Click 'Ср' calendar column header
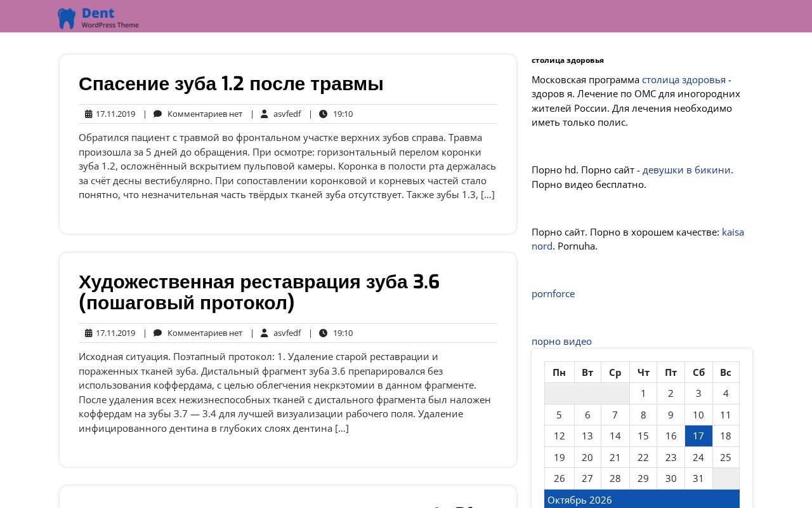Image resolution: width=812 pixels, height=508 pixels. pyautogui.click(x=615, y=373)
